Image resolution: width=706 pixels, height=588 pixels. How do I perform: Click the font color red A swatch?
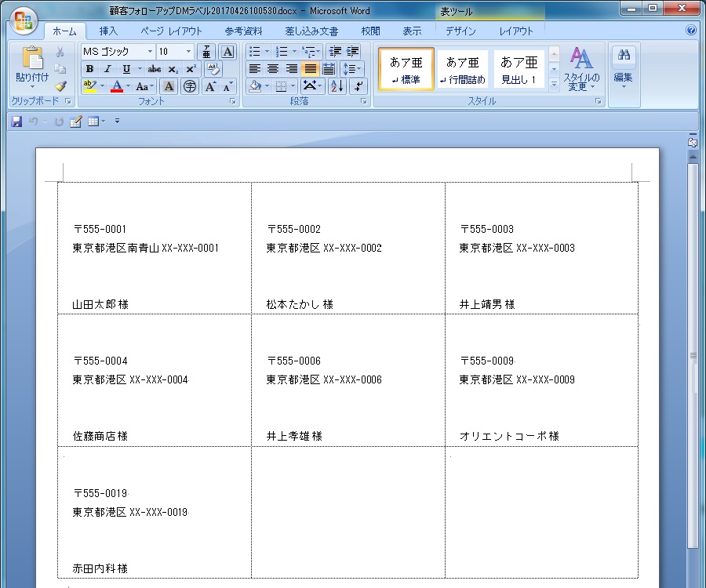(117, 86)
